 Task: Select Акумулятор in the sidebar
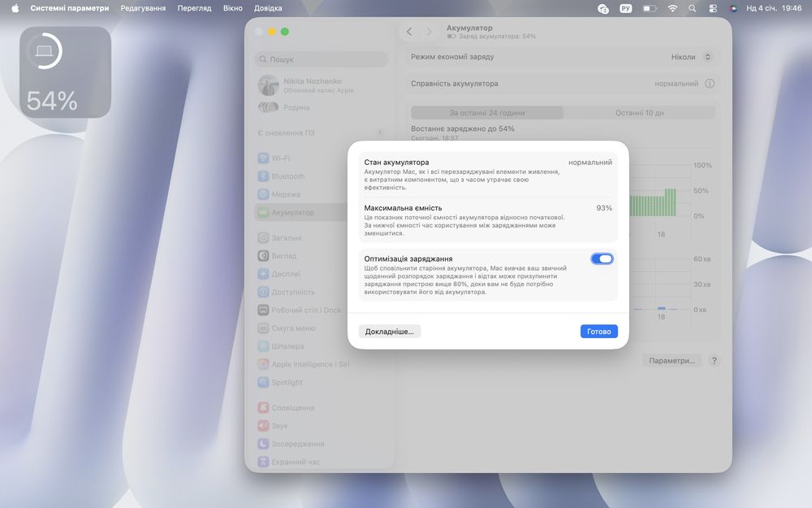coord(321,212)
